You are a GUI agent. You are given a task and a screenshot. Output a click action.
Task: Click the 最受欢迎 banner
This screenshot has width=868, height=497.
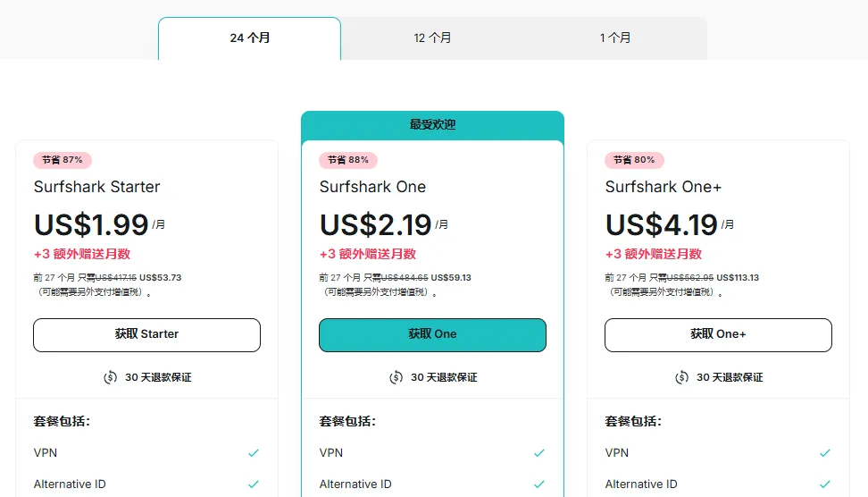pyautogui.click(x=432, y=125)
